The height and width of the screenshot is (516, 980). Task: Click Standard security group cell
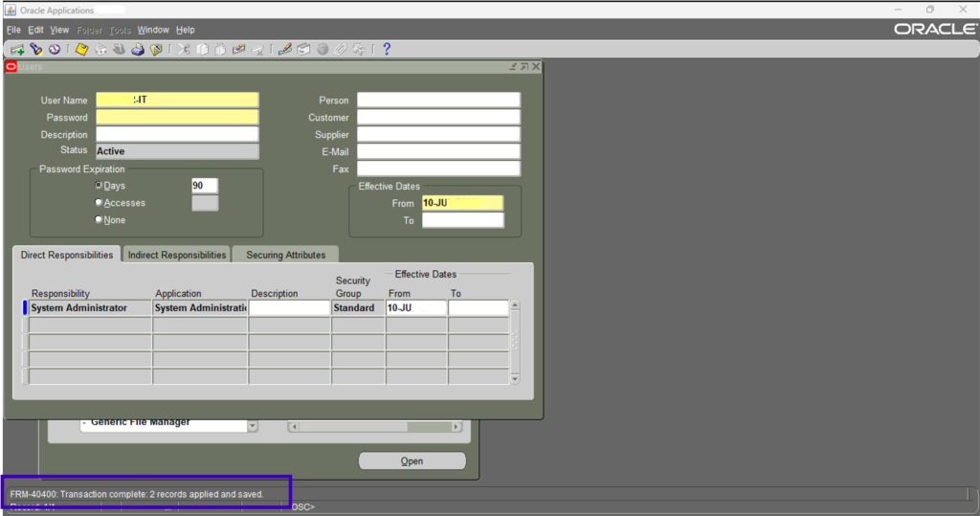coord(358,307)
